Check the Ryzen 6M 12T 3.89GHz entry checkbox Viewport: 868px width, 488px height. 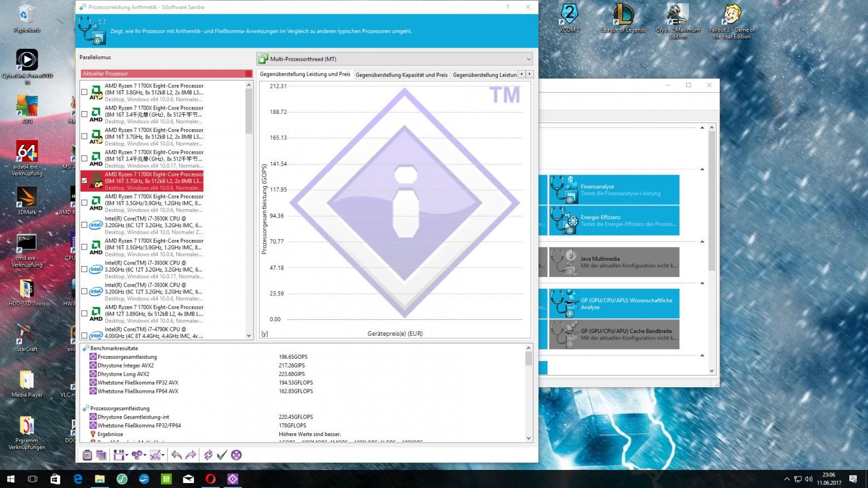(84, 313)
